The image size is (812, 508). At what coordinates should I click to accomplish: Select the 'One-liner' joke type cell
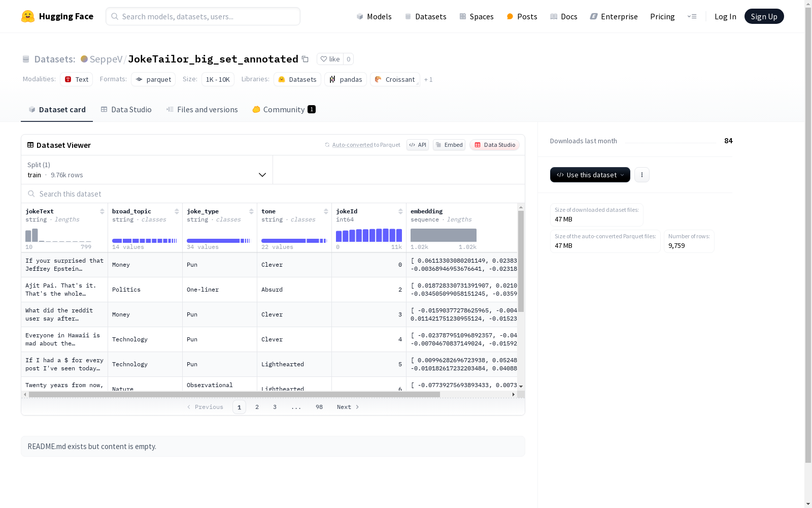tap(220, 290)
